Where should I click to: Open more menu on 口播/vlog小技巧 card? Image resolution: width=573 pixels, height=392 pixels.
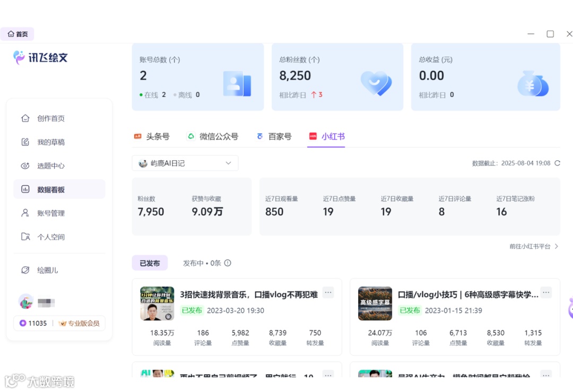(x=546, y=293)
